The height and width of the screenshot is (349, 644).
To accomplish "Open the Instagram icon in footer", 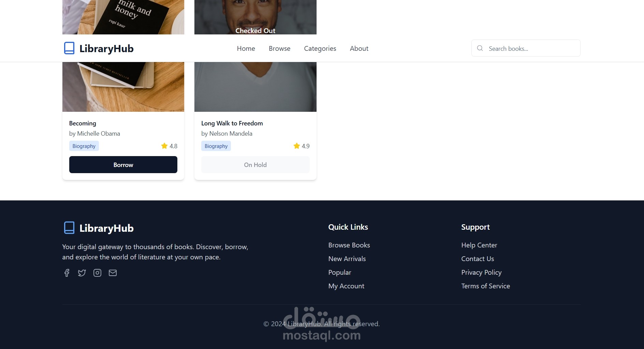I will [97, 273].
